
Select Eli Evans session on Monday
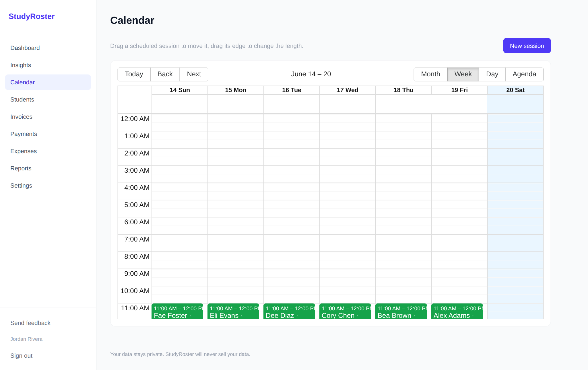pyautogui.click(x=233, y=311)
